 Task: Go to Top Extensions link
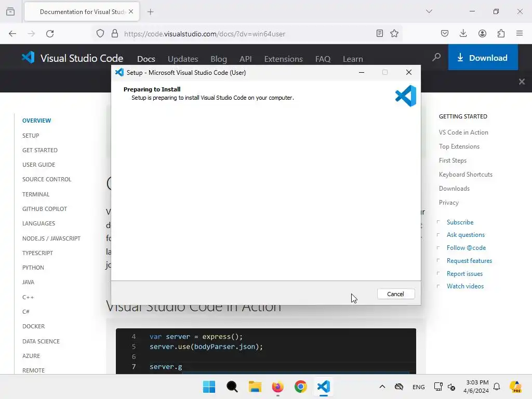(459, 146)
